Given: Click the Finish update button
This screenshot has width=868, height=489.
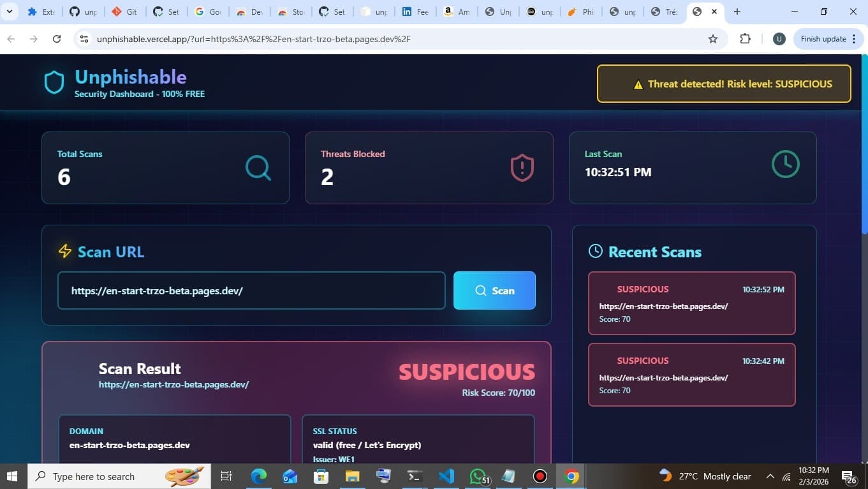Looking at the screenshot, I should click(x=823, y=38).
